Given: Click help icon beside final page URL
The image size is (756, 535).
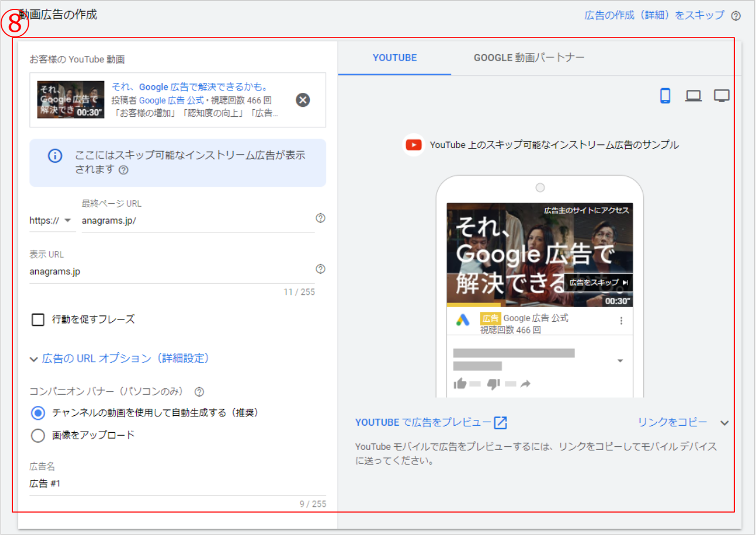Looking at the screenshot, I should pos(320,218).
